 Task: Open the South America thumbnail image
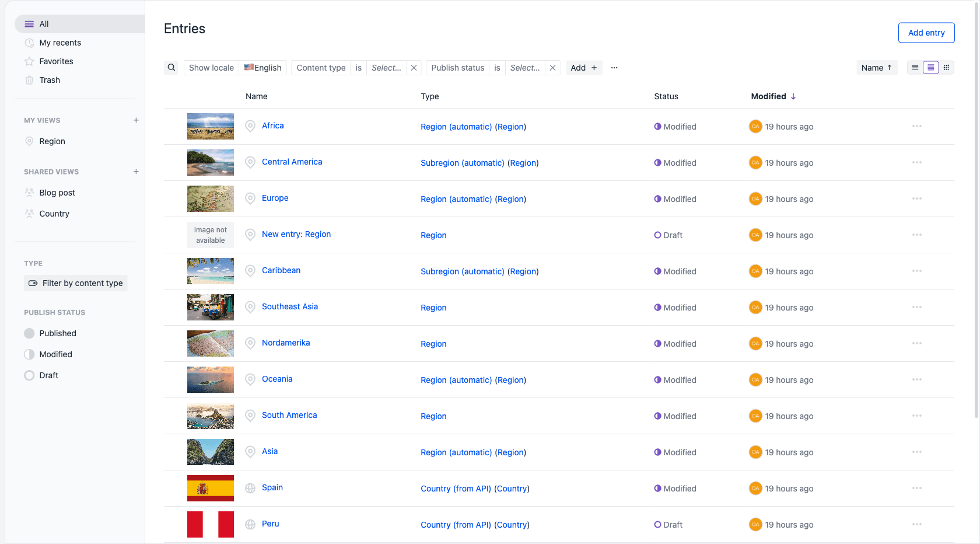[x=211, y=416]
